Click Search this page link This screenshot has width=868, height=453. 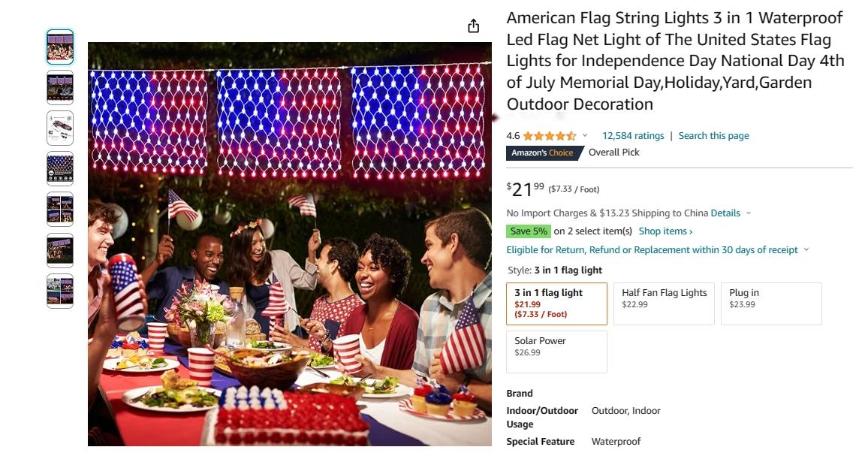pos(713,136)
